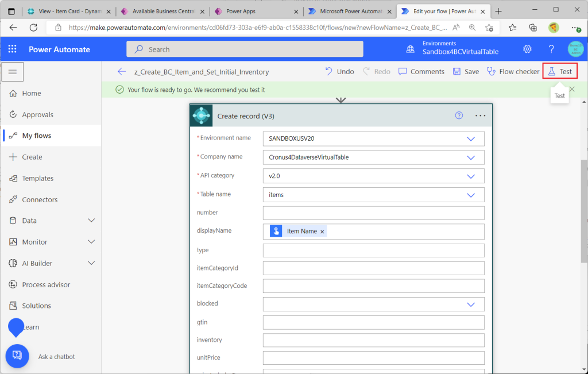The image size is (588, 374).
Task: Run the Flow checker
Action: 513,72
